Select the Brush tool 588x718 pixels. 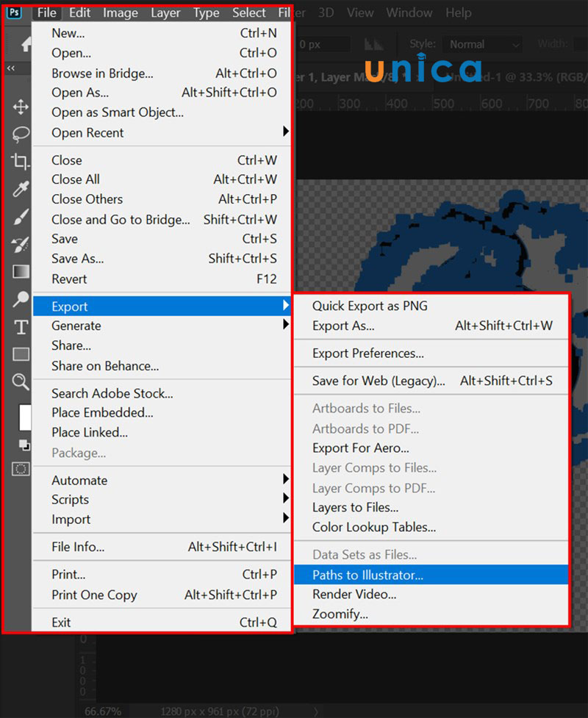21,217
